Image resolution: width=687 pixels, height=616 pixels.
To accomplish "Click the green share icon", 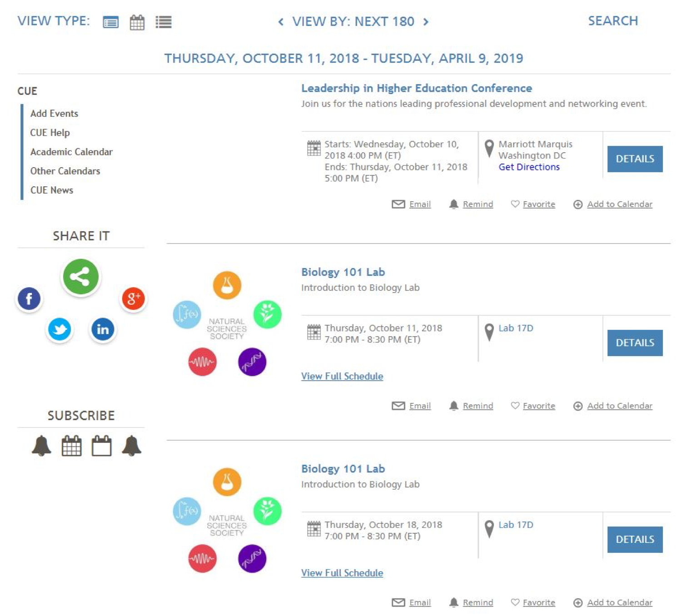I will [x=81, y=277].
